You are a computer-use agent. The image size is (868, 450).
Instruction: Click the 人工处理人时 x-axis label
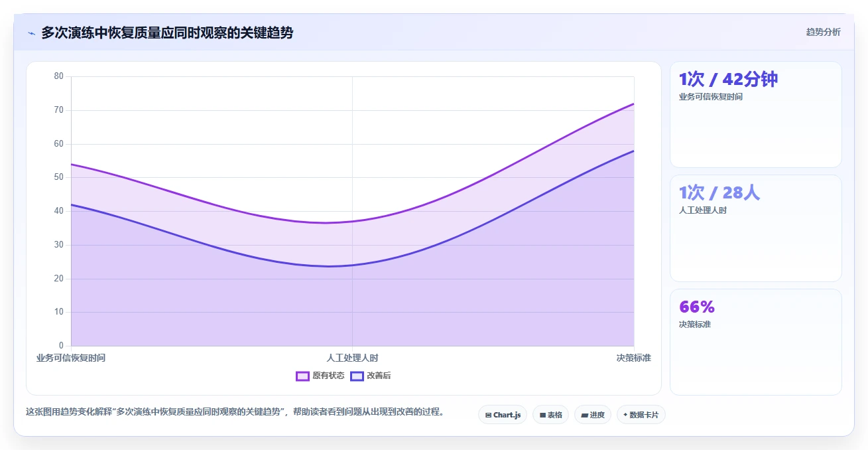tap(352, 358)
